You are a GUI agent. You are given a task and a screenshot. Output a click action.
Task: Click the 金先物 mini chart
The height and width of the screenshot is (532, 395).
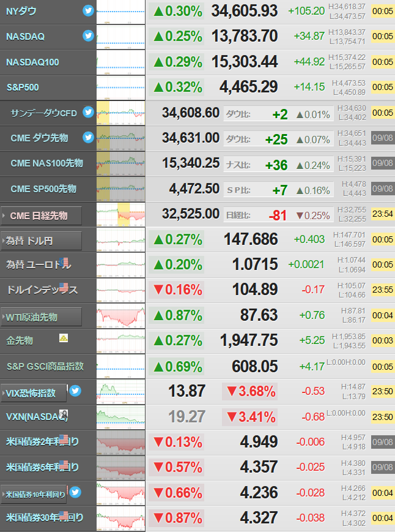click(x=120, y=341)
